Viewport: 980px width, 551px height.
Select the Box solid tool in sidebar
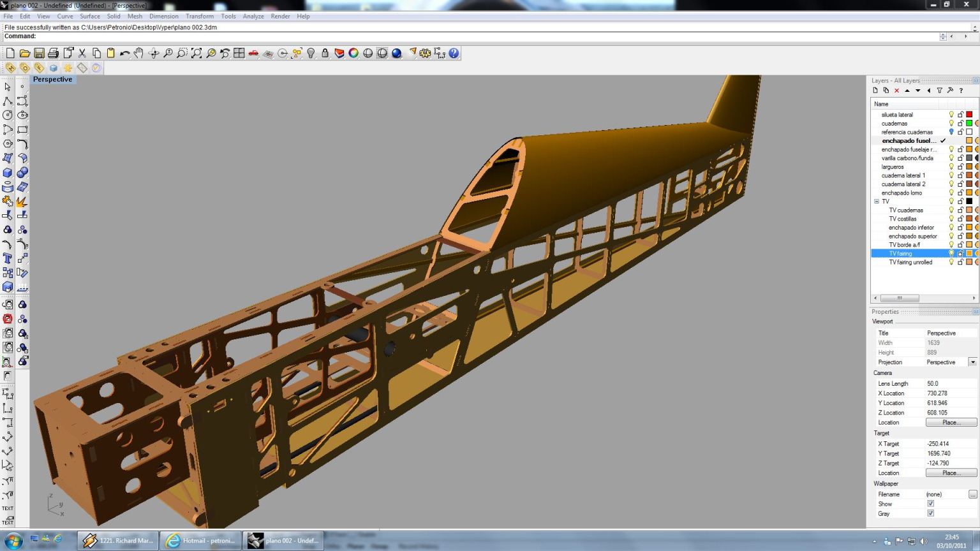pos(8,173)
